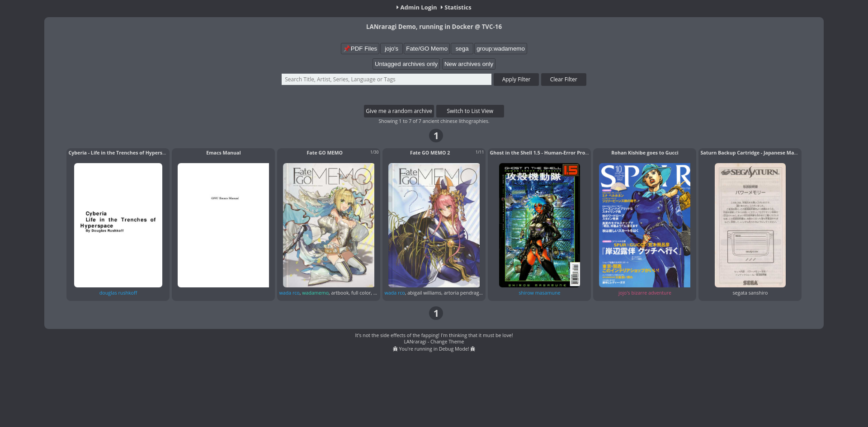This screenshot has width=868, height=427.
Task: Open the Saturn Backup Cartridge manual cover
Action: tap(750, 225)
